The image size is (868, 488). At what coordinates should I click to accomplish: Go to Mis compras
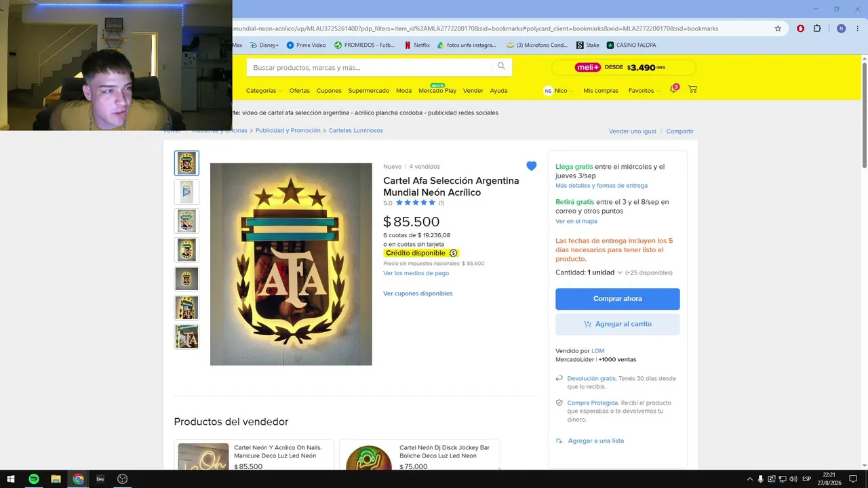click(x=601, y=91)
